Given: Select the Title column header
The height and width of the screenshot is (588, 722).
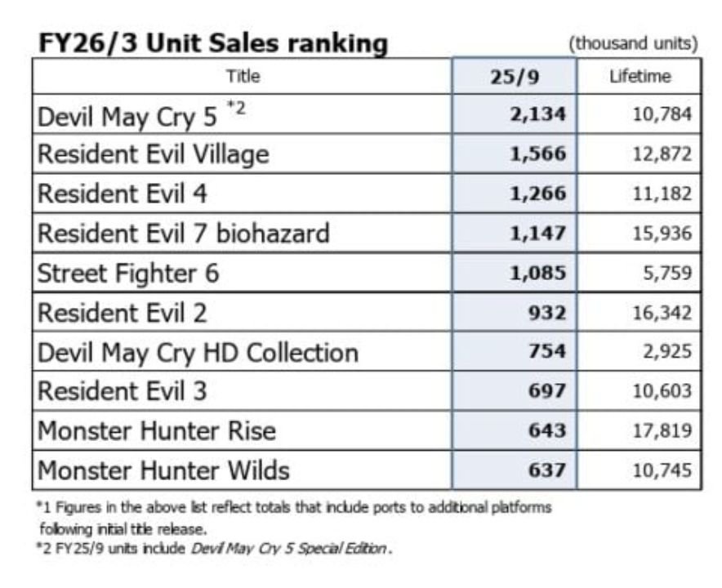Looking at the screenshot, I should pos(243,77).
